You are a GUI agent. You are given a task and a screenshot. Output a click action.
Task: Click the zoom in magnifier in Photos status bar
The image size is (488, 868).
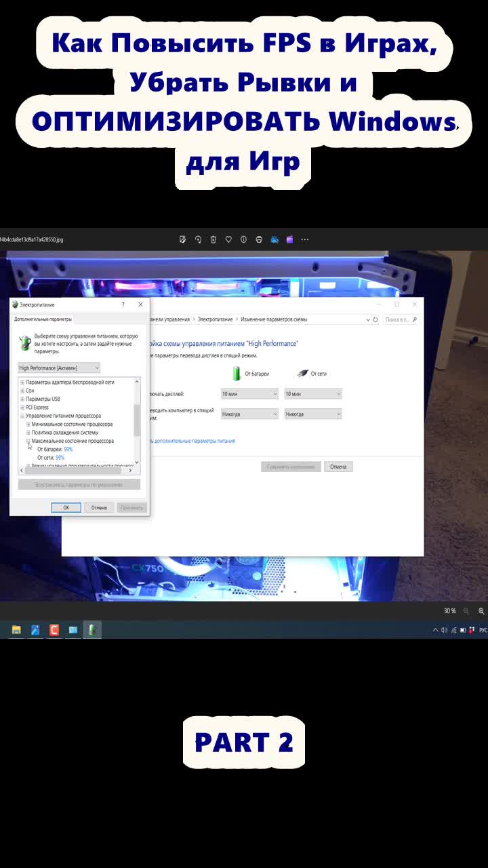[x=482, y=611]
